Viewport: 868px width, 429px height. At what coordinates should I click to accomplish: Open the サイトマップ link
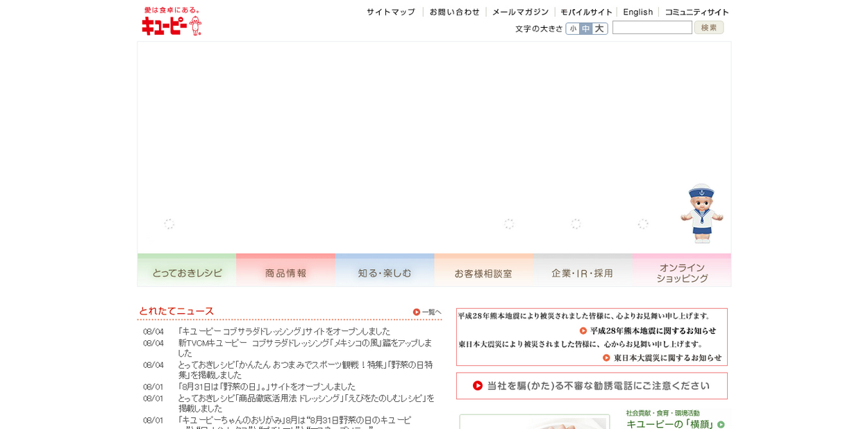point(390,12)
